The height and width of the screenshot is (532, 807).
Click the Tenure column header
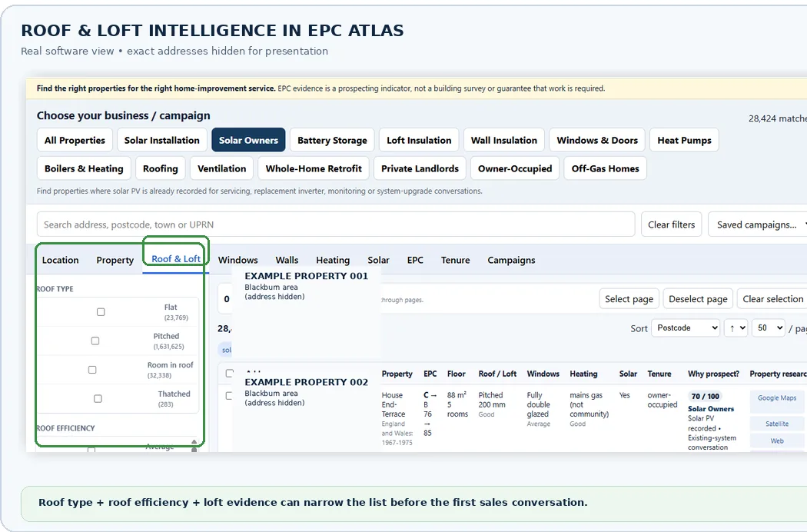tap(659, 374)
